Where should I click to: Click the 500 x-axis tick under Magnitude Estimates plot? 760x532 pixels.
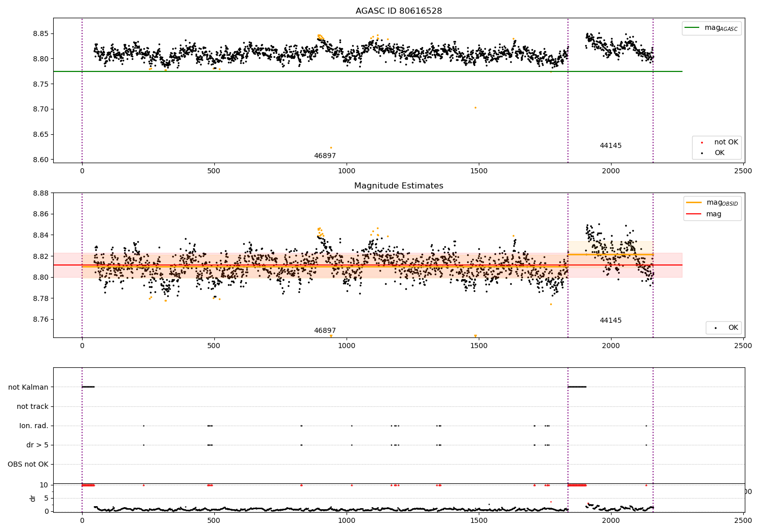point(214,346)
